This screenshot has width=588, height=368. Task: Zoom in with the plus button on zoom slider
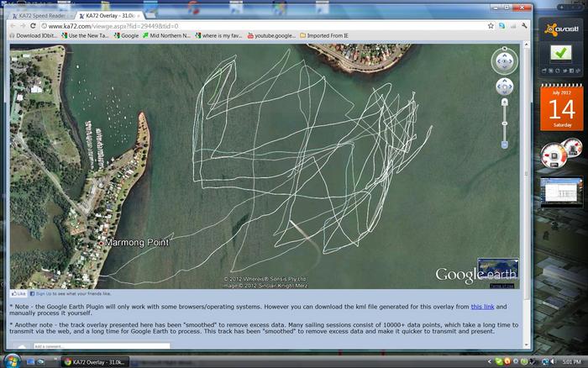click(x=504, y=102)
